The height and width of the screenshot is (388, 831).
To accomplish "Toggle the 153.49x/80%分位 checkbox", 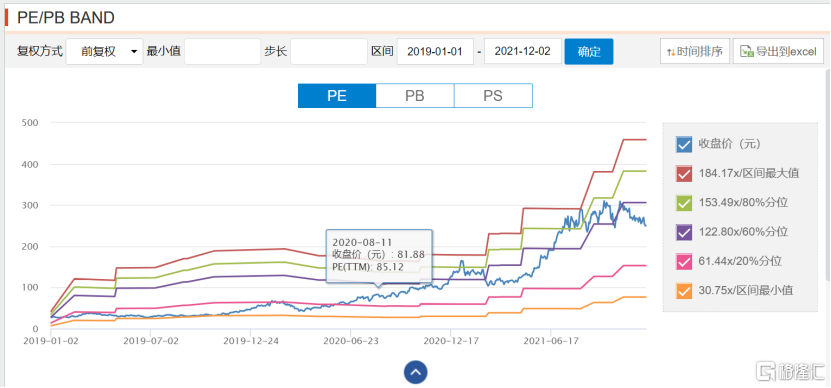I will tap(684, 202).
